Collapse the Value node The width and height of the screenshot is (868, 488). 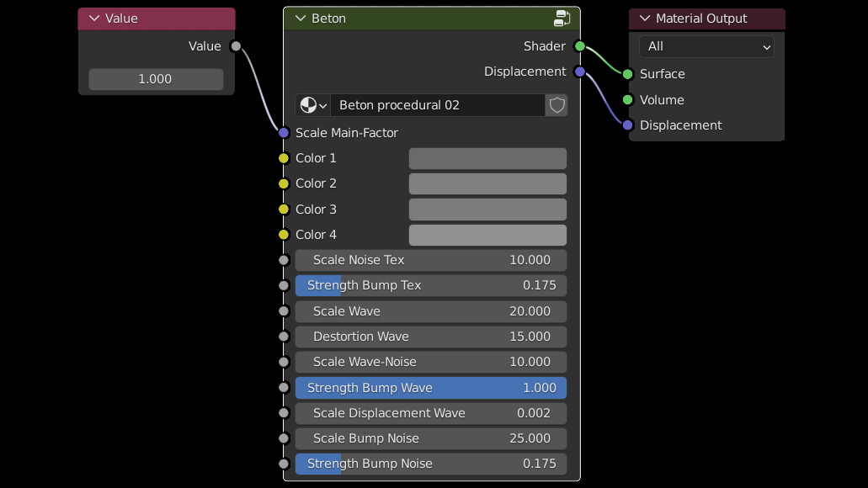point(93,19)
